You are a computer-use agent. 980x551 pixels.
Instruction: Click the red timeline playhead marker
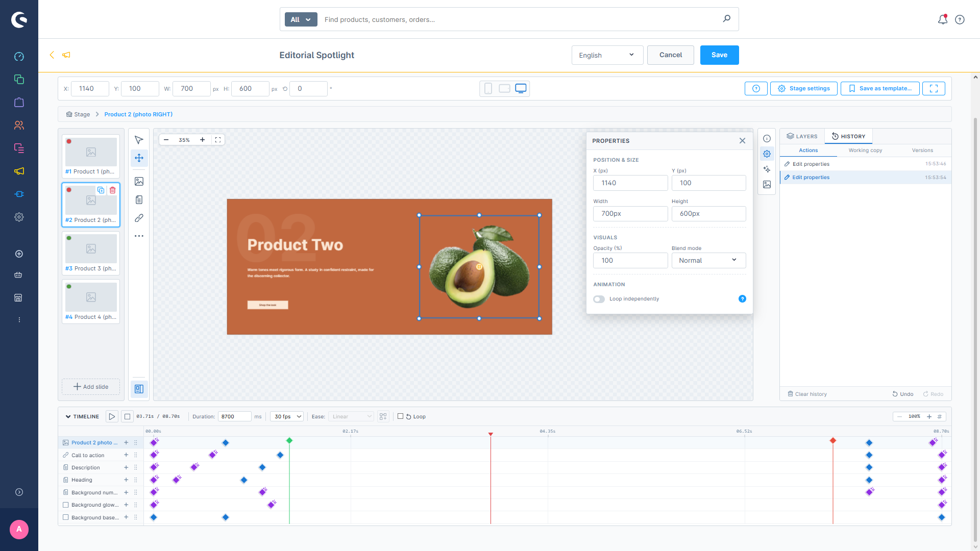(x=491, y=434)
